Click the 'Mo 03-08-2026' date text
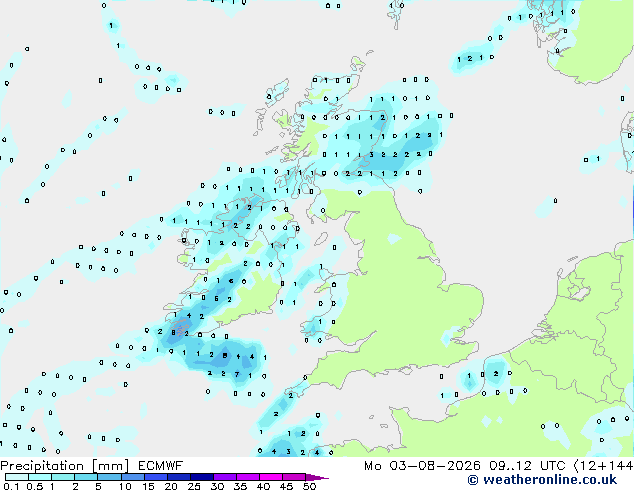This screenshot has height=490, width=634. click(x=422, y=466)
